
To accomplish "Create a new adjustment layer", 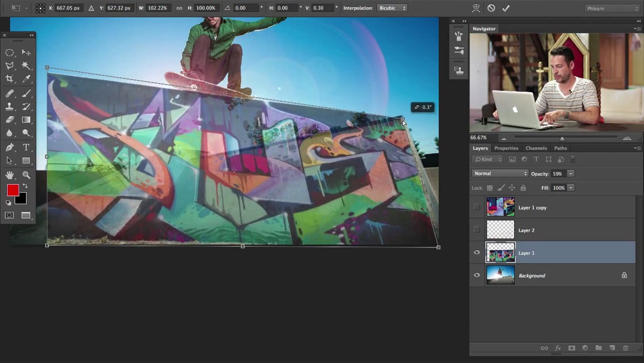I will click(x=585, y=348).
